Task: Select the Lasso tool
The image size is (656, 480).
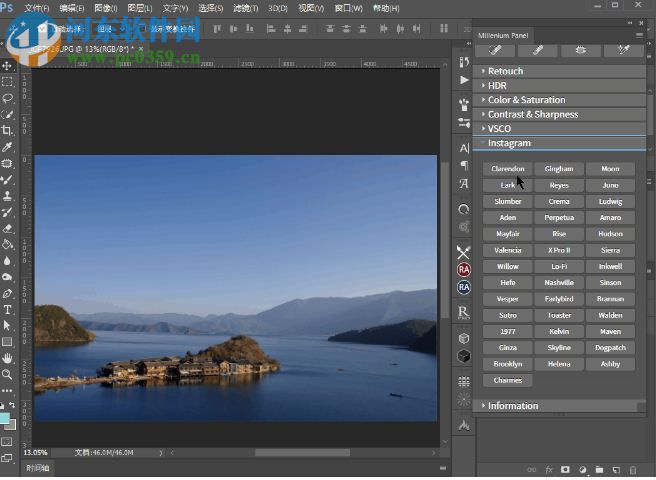Action: tap(7, 98)
